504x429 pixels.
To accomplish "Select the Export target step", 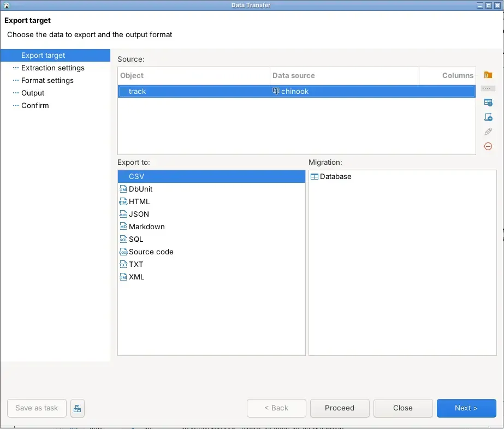I will pyautogui.click(x=55, y=55).
